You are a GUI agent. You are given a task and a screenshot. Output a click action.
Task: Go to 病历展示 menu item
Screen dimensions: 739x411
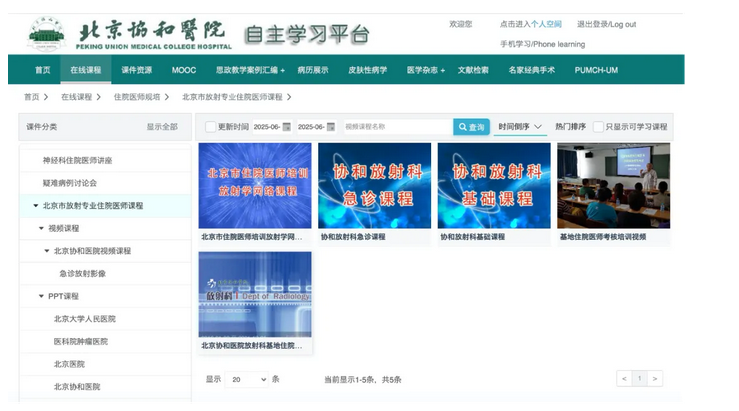tap(313, 70)
